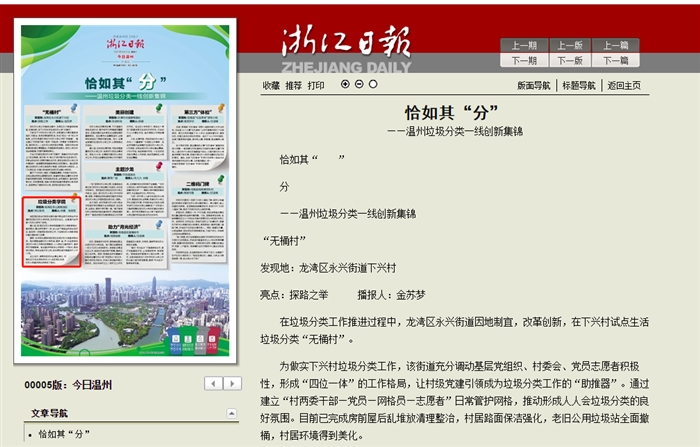Open 标题导航 navigation menu
Viewport: 700px width, 447px height.
coord(578,86)
